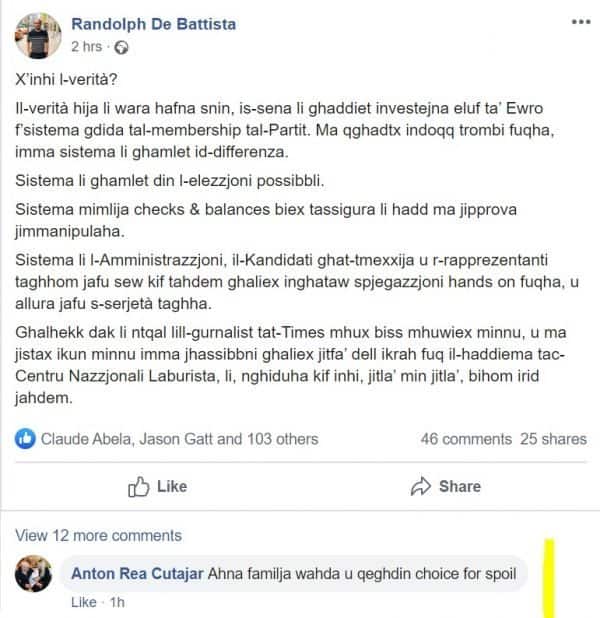Open Anton Rea Cutajar's name link

[x=137, y=573]
